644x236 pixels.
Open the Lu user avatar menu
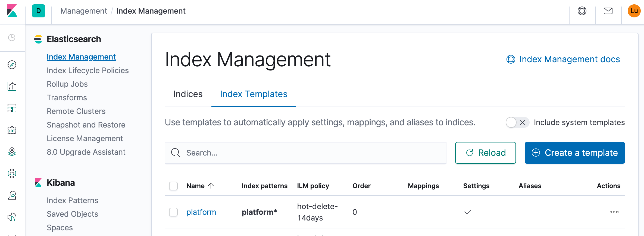(x=634, y=11)
